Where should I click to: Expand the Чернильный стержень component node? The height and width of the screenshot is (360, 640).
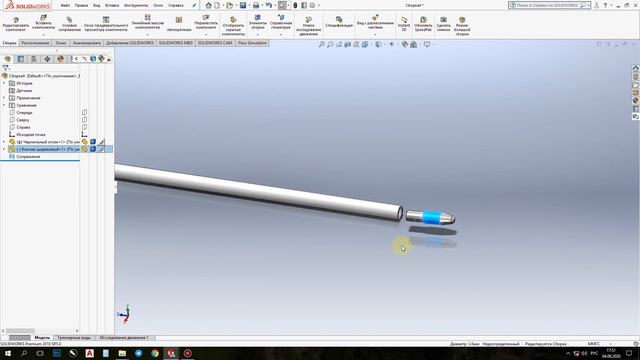[x=4, y=142]
